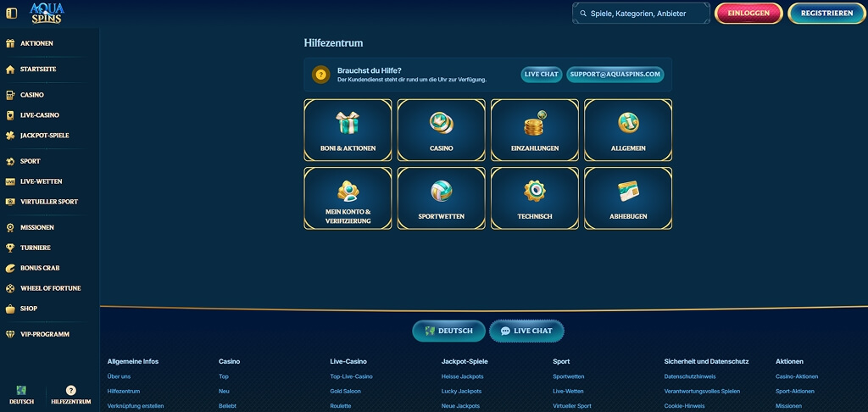This screenshot has width=868, height=412.
Task: Open the Sportwetten footer link
Action: tap(569, 376)
